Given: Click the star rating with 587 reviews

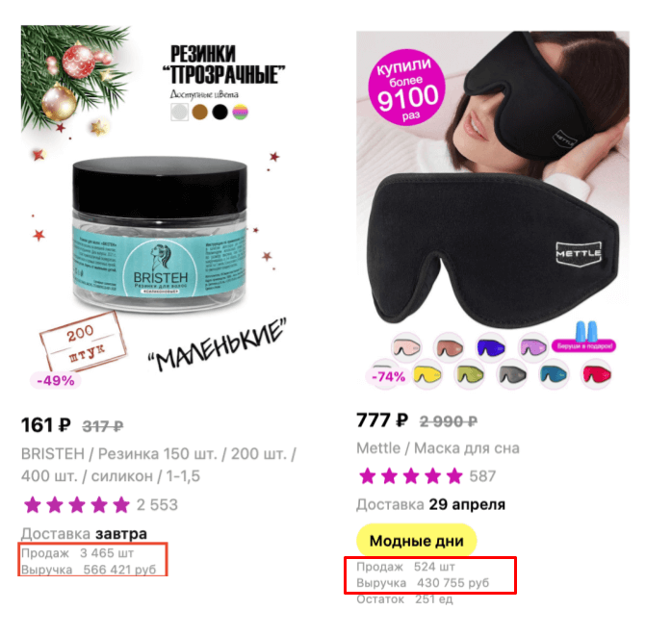Looking at the screenshot, I should 426,476.
